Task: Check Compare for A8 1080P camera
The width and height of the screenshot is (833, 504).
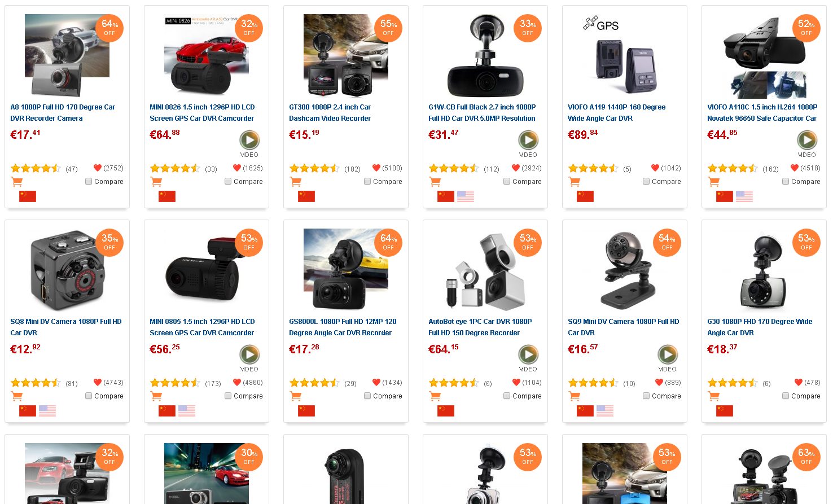Action: [89, 181]
